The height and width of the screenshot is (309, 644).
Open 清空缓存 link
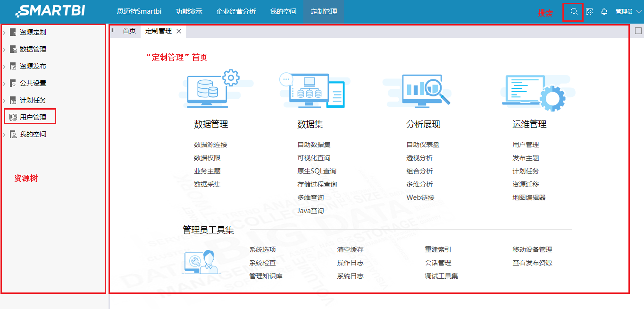[x=350, y=249]
